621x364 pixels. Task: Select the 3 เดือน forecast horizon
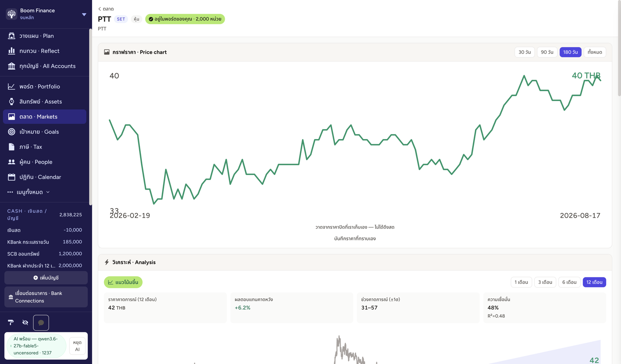(545, 282)
